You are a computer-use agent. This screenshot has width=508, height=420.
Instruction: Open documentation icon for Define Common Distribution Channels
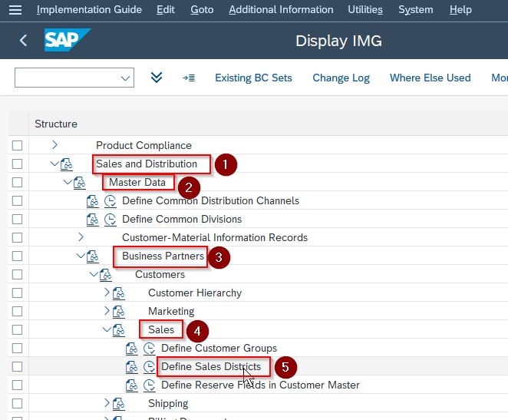[92, 201]
